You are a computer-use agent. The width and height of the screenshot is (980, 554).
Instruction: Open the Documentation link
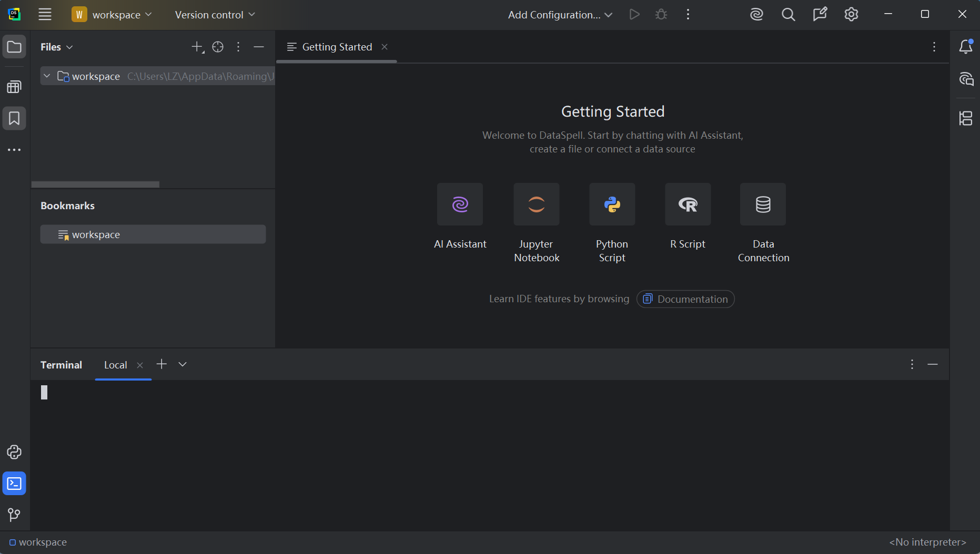point(685,299)
